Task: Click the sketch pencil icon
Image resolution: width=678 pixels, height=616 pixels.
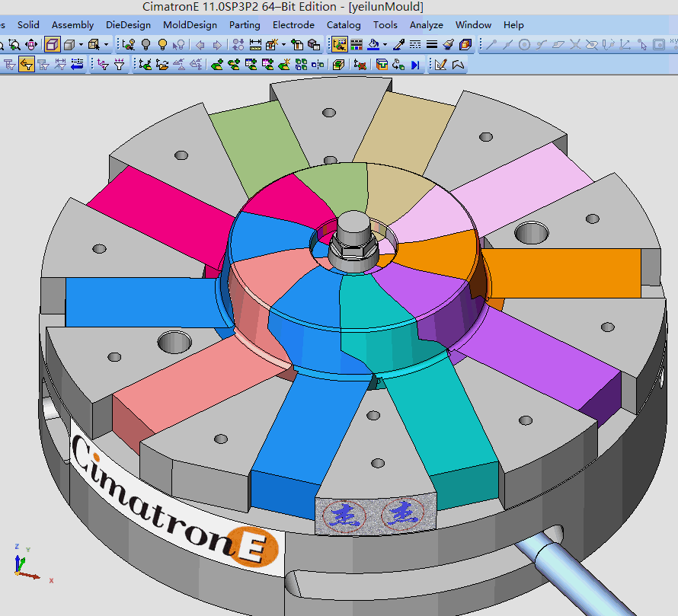Action: coord(440,65)
